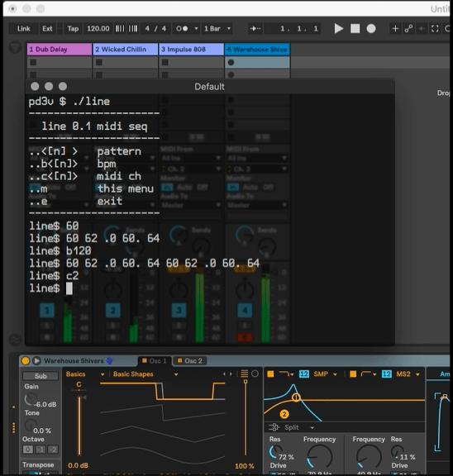Click filter point 2 on the curve
The image size is (453, 476).
(284, 414)
